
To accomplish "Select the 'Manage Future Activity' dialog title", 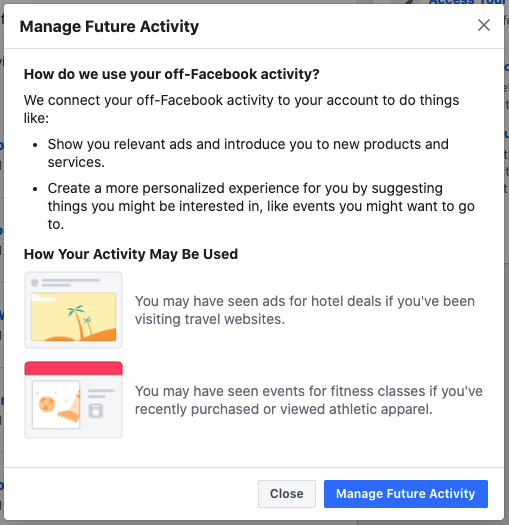I will click(x=109, y=26).
